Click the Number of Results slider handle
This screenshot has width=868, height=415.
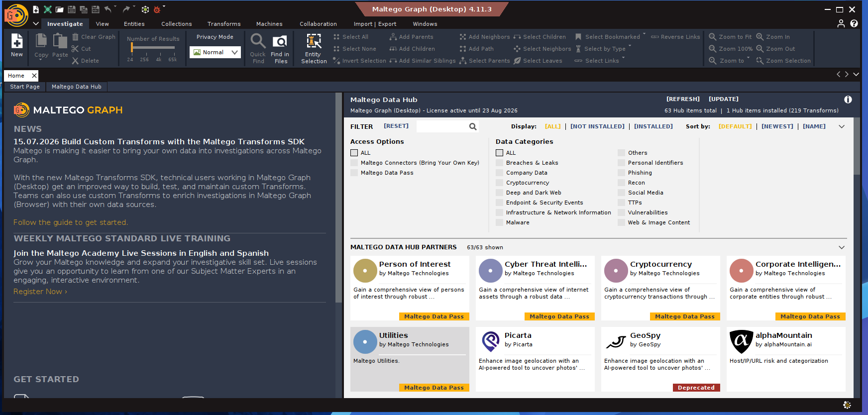(132, 47)
